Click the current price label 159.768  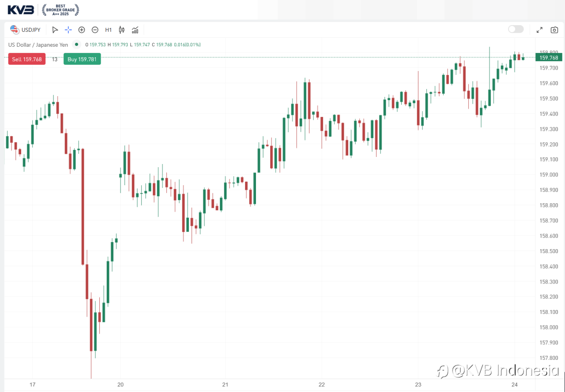pos(549,58)
